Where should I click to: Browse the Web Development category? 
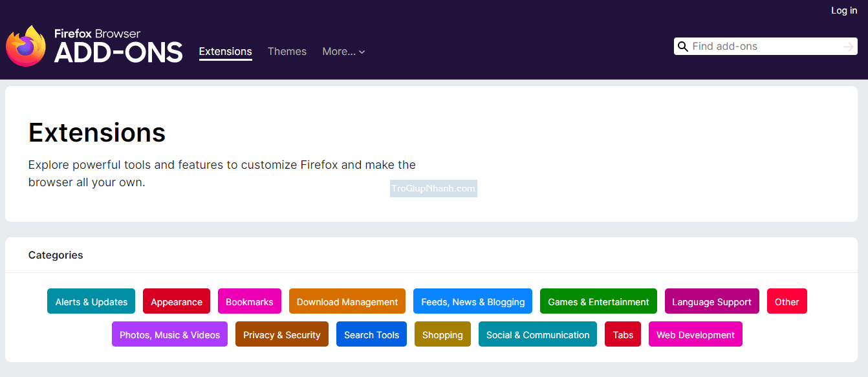[695, 335]
